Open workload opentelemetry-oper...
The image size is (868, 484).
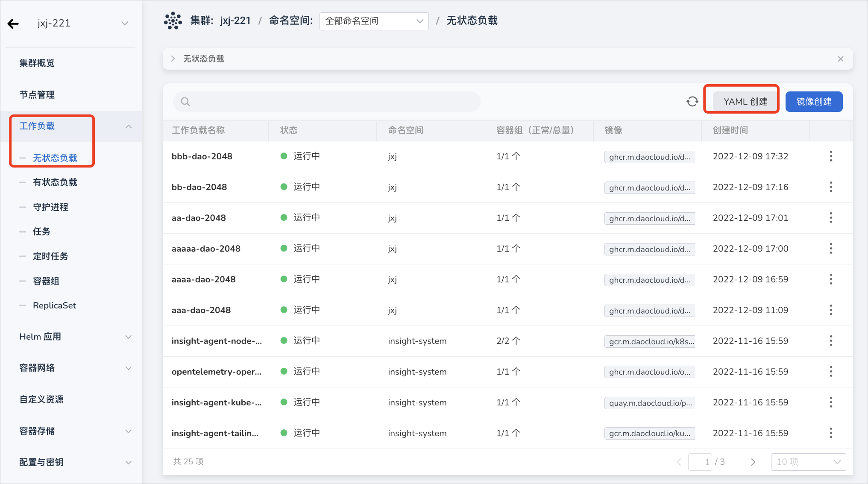coord(217,372)
